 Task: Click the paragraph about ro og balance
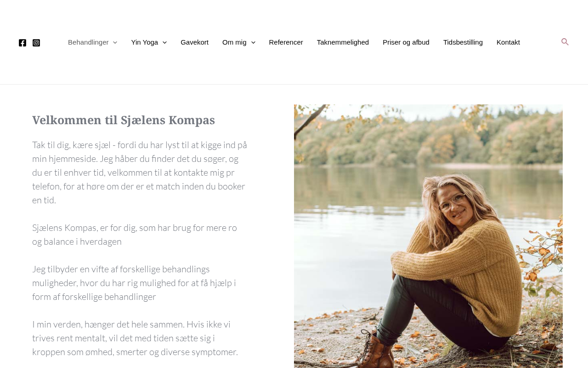[135, 235]
